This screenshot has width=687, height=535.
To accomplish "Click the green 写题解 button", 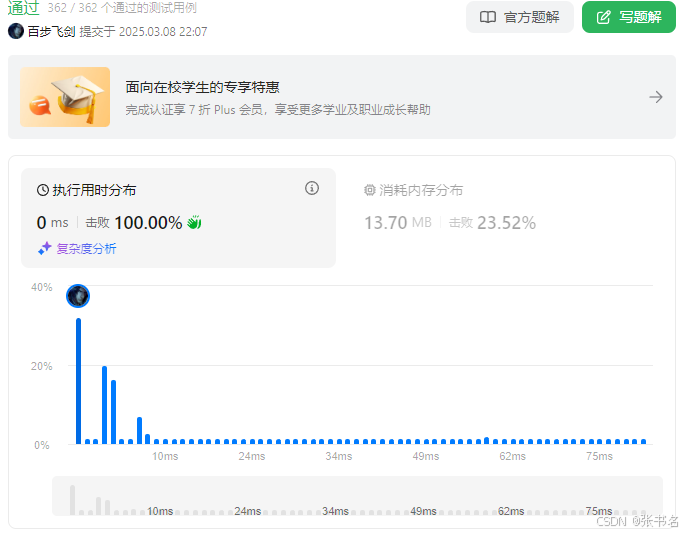I will 629,17.
